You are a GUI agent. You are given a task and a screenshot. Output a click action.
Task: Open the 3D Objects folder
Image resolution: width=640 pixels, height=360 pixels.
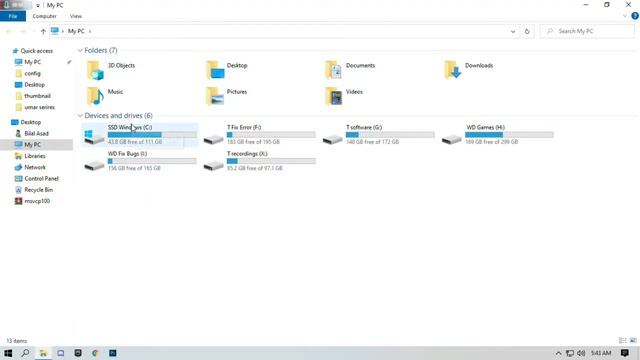coord(95,70)
